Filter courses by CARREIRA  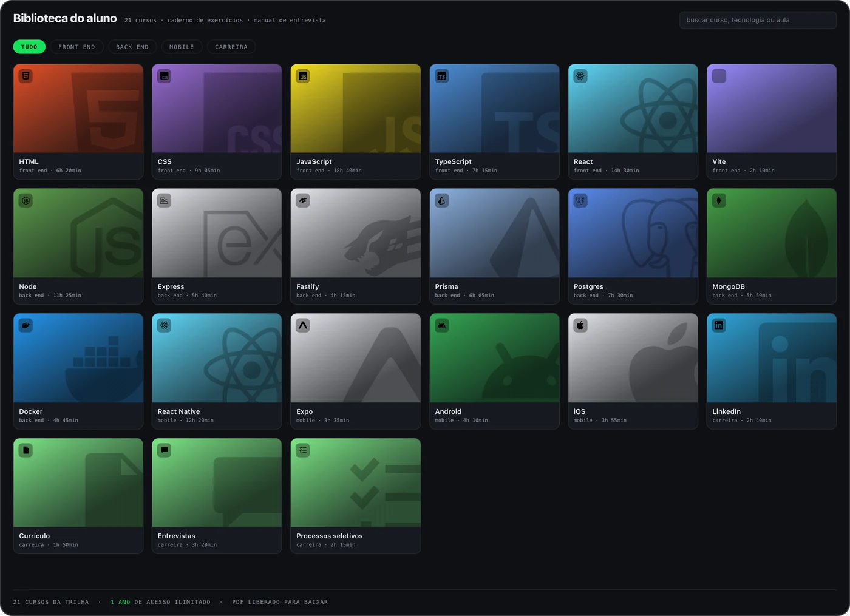point(231,47)
